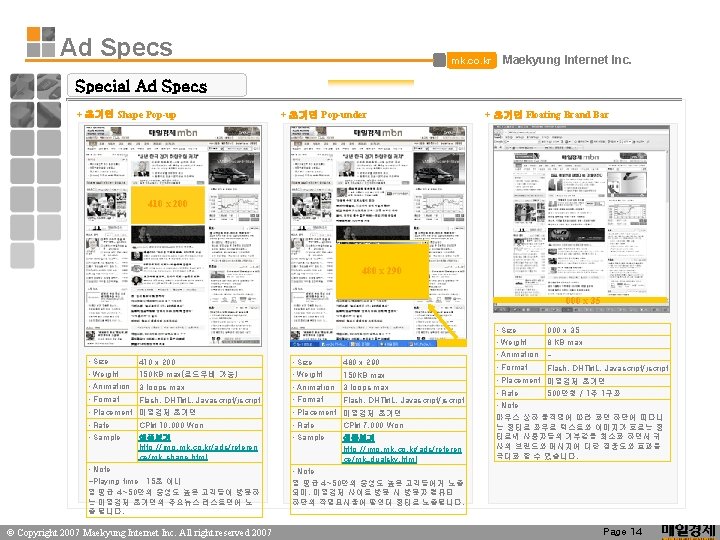The width and height of the screenshot is (720, 540).
Task: Select the Floating Brand Bar browser screenshot
Action: click(x=581, y=219)
